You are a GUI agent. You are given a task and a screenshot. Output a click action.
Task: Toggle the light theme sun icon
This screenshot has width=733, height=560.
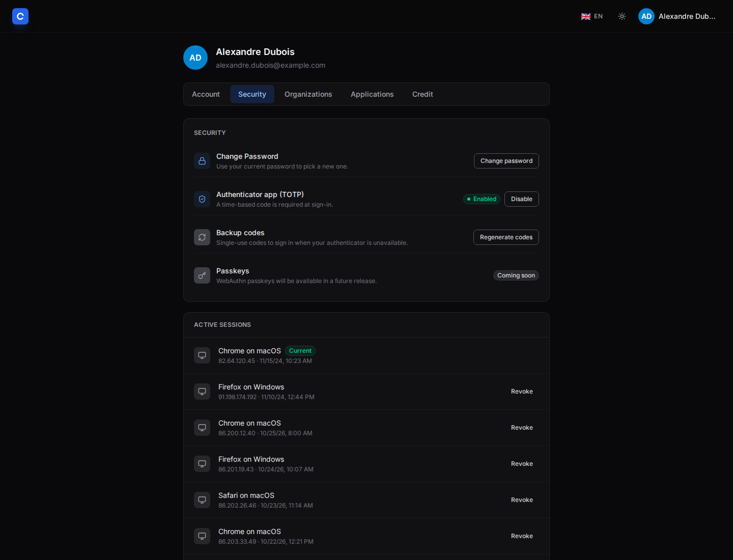(622, 16)
